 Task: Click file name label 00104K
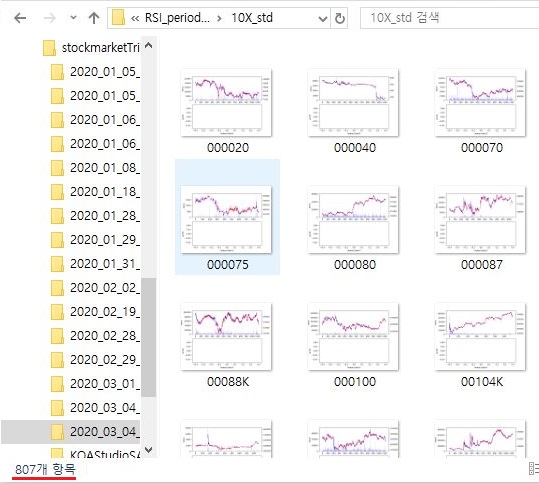point(482,382)
